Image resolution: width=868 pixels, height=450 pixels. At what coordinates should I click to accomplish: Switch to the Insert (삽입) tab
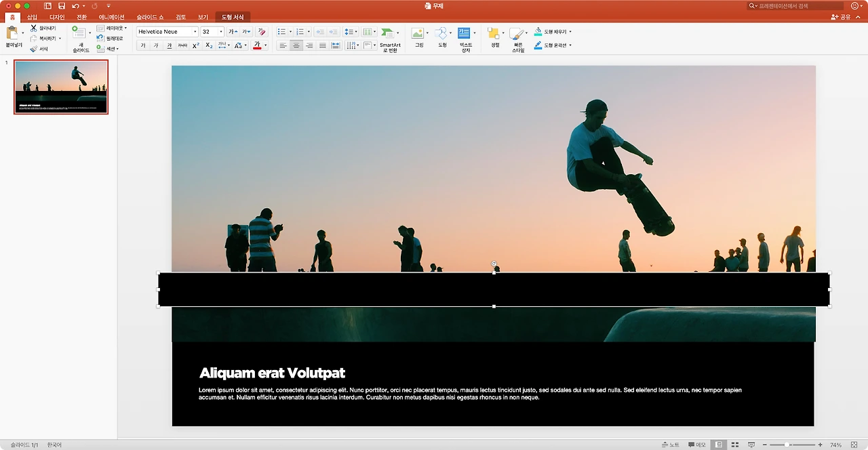pos(33,17)
